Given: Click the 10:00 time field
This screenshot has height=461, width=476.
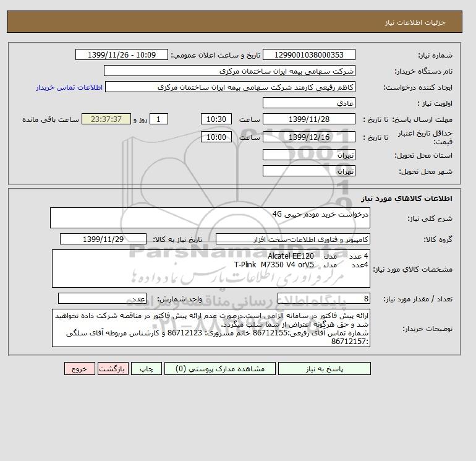Looking at the screenshot, I should coord(216,137).
